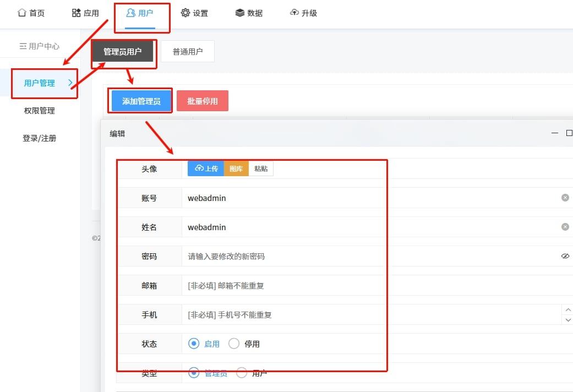
Task: Click the house icon beside 首页
Action: tap(22, 13)
